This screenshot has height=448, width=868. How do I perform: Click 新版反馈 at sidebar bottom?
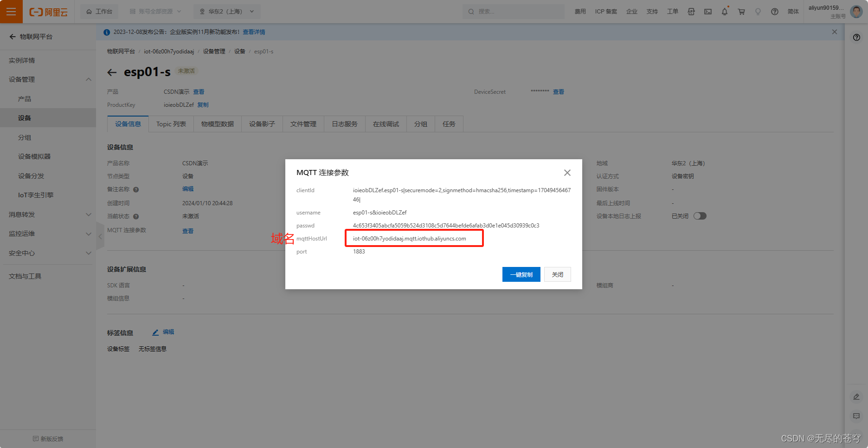coord(48,439)
